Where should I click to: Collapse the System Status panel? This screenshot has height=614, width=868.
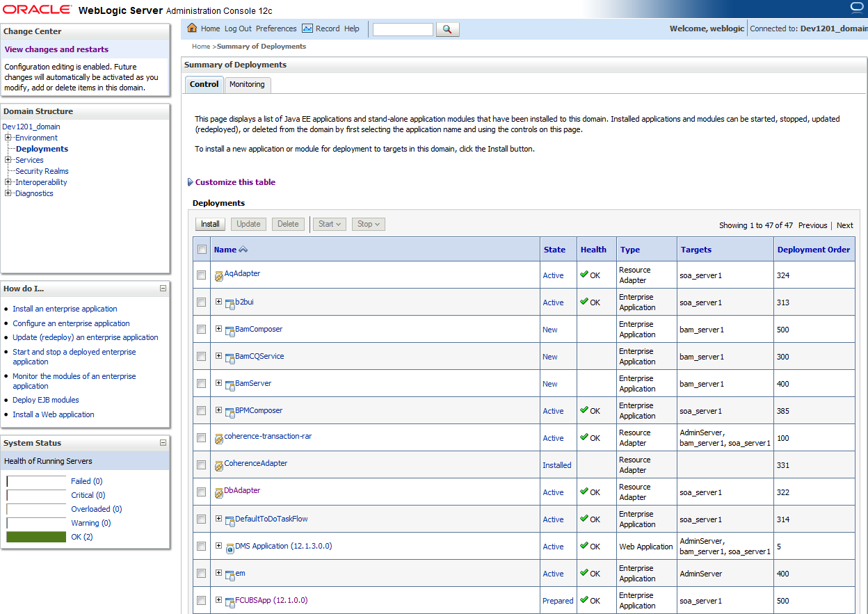pyautogui.click(x=163, y=442)
